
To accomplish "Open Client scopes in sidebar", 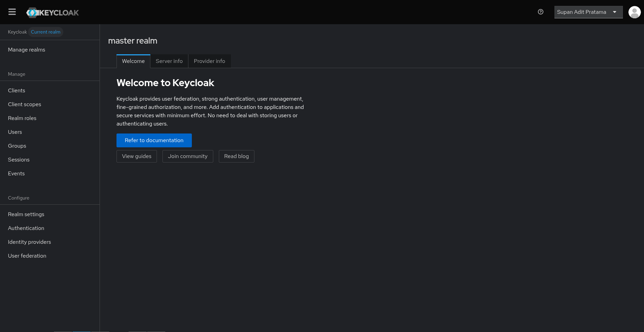I will 50,104.
